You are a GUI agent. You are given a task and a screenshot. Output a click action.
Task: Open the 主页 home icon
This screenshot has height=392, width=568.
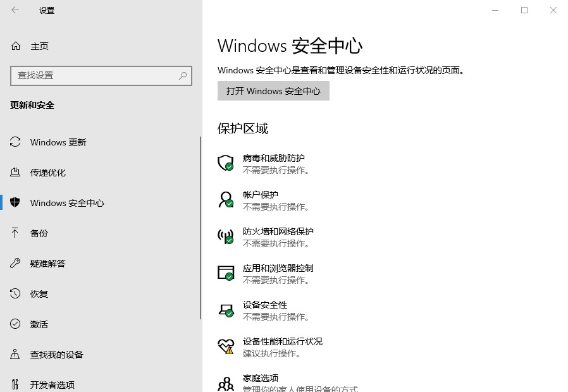16,46
